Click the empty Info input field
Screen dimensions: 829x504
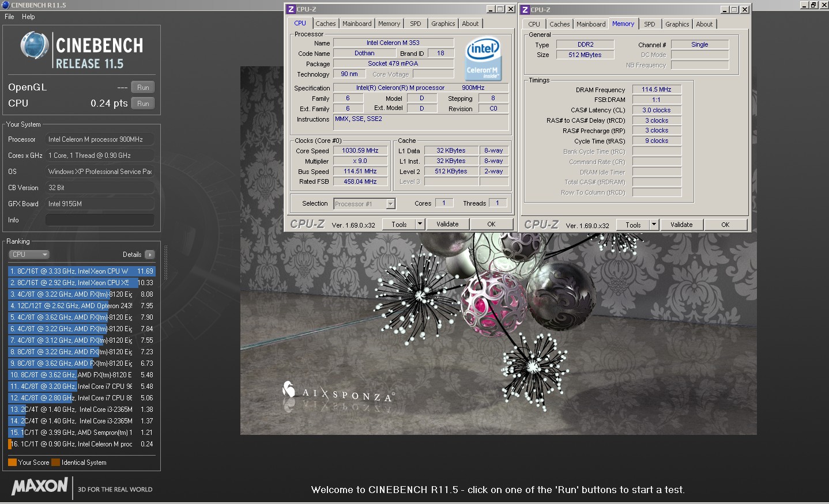100,220
